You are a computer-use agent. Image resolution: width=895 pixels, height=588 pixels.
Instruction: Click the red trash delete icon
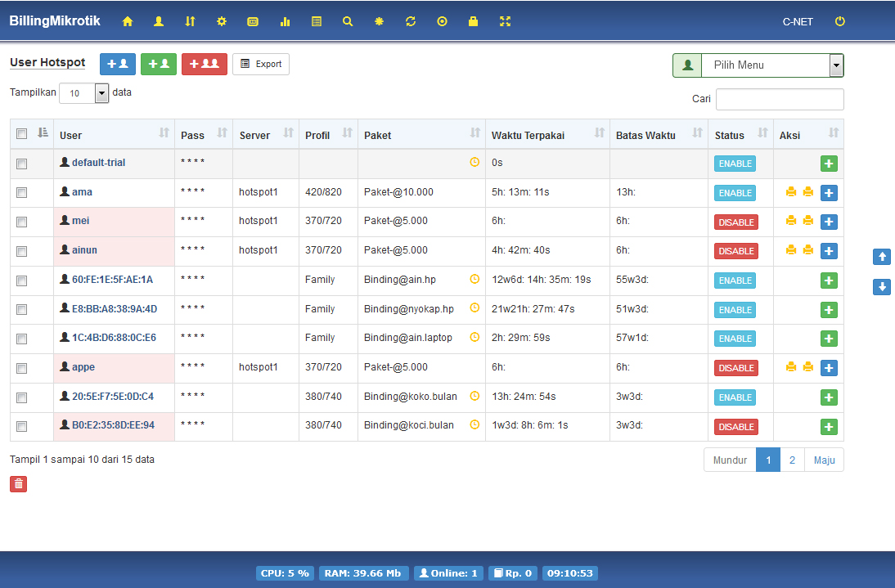coord(19,483)
